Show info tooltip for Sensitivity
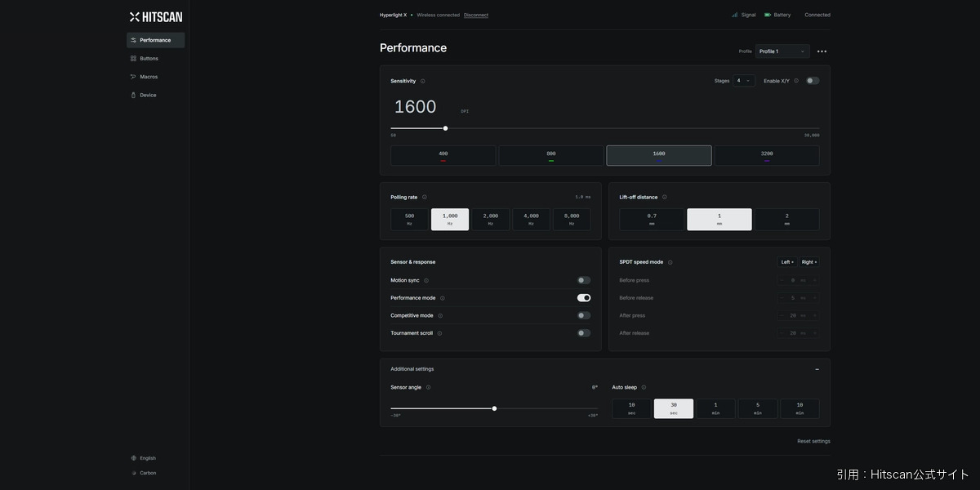The height and width of the screenshot is (490, 980). coord(422,81)
